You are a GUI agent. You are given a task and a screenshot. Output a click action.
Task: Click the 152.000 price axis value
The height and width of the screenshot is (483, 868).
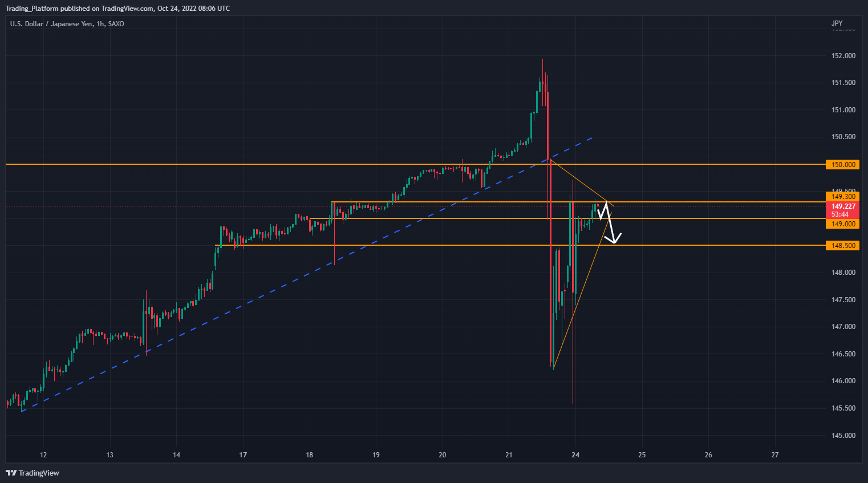pos(843,56)
